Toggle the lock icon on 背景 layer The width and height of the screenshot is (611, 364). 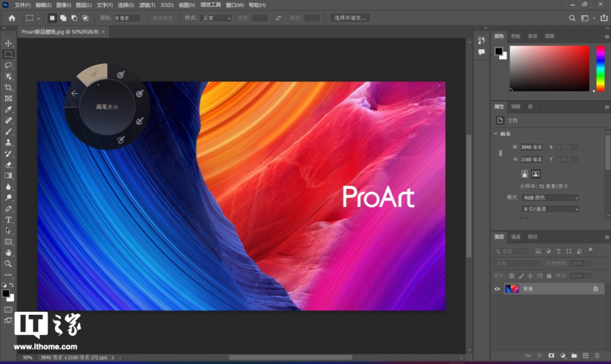(595, 288)
